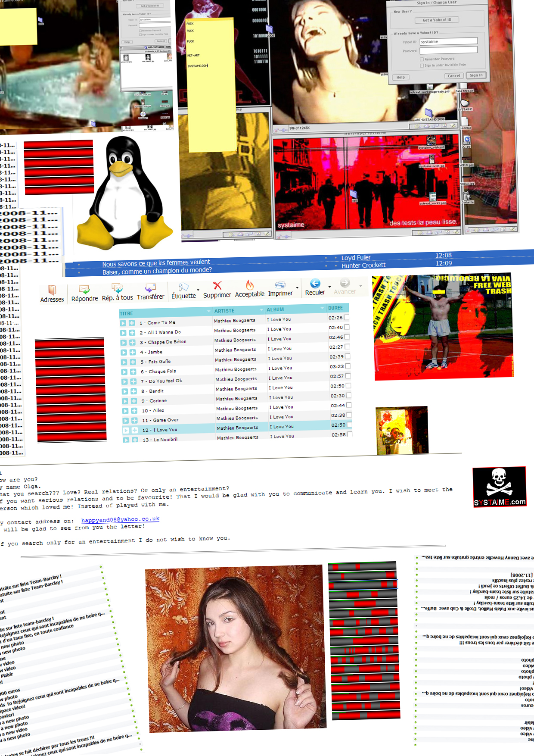534x756 pixels.
Task: Click the ARTISTE column sort arrow
Action: click(261, 310)
